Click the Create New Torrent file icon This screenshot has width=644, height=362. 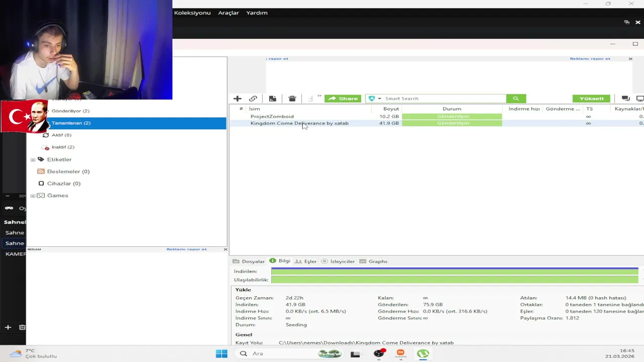tap(272, 99)
